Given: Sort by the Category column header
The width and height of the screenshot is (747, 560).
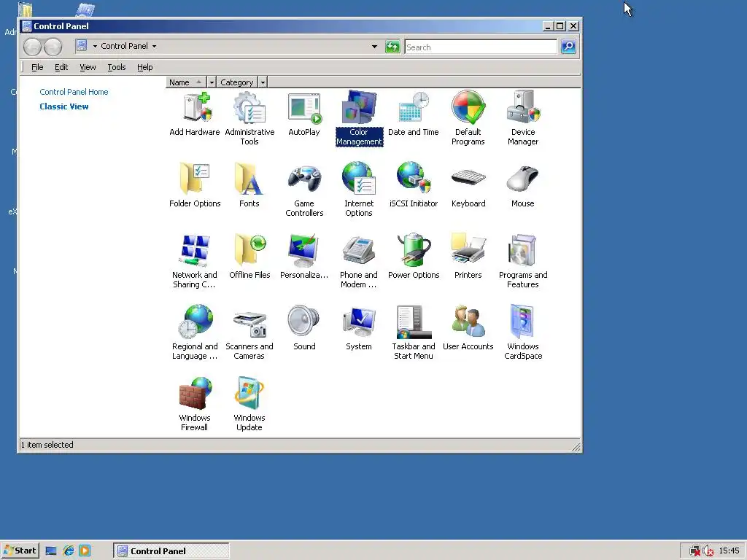Looking at the screenshot, I should (x=237, y=82).
